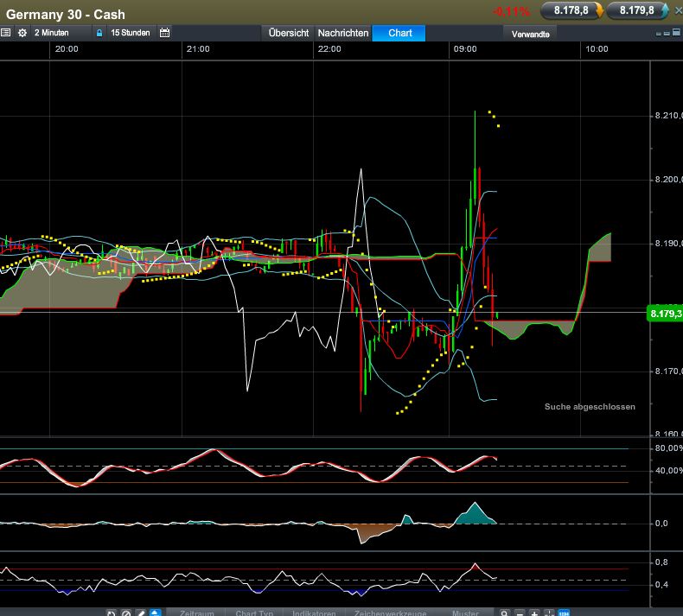Select the Chart tab

tap(399, 33)
